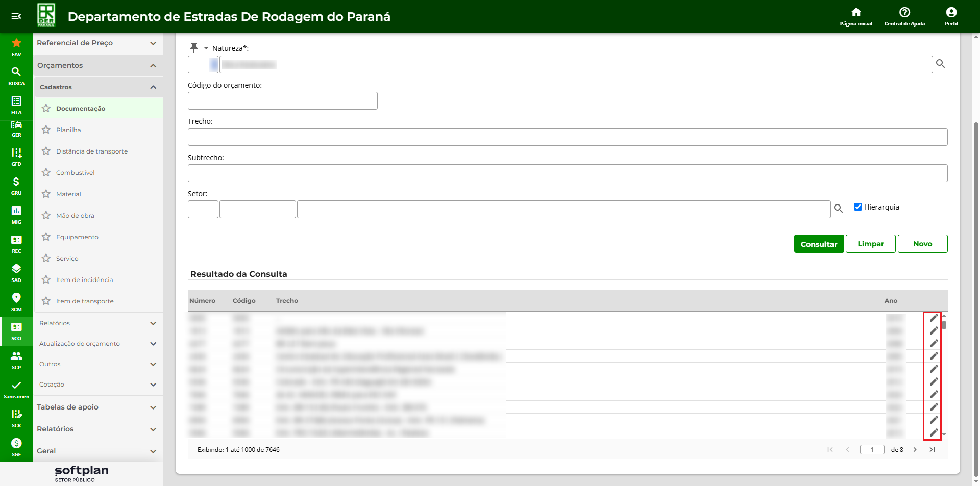Open the hamburger menu toggle

pos(16,16)
